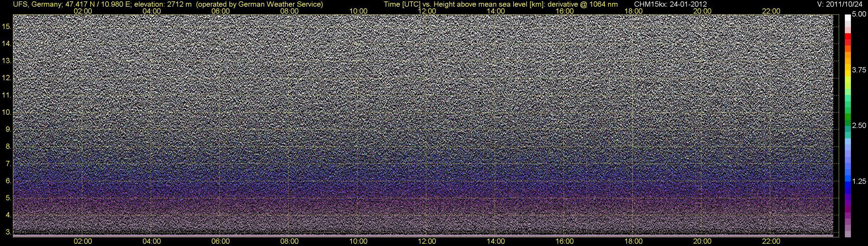The width and height of the screenshot is (868, 246).
Task: Click height label '5.' on the axis
Action: tap(8, 198)
